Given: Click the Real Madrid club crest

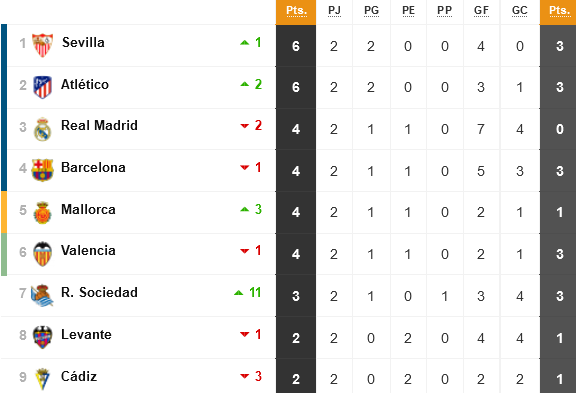Looking at the screenshot, I should click(42, 129).
